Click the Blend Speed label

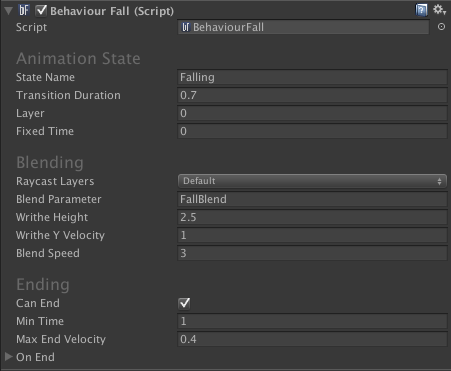[x=48, y=253]
